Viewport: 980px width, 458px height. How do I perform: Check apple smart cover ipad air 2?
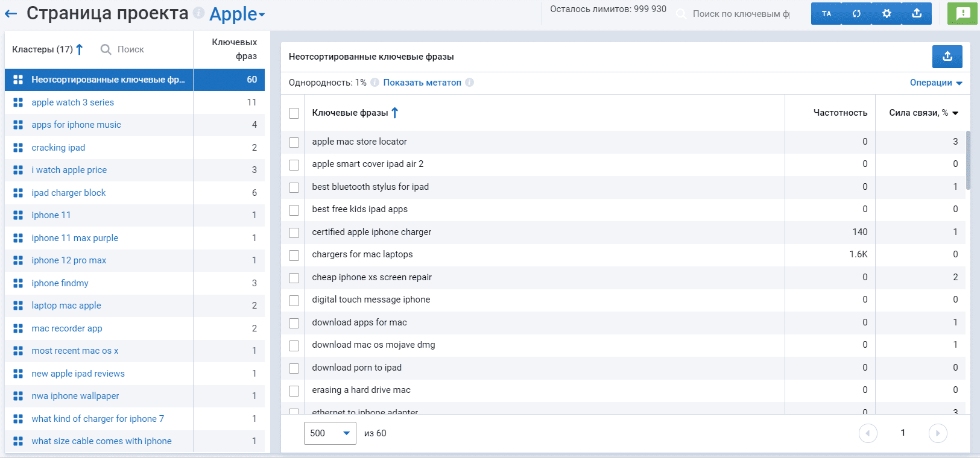coord(294,165)
